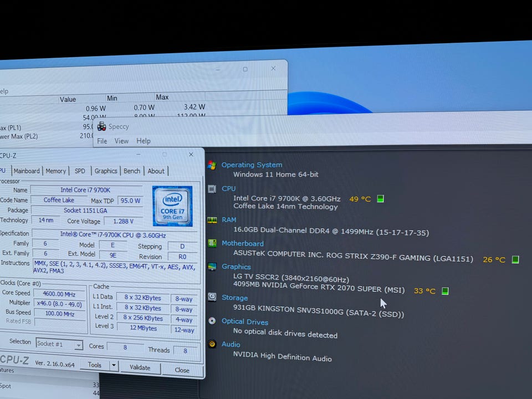This screenshot has width=532, height=399.
Task: Click the Level 2 cache 8 x 256 KBytes field
Action: point(143,318)
